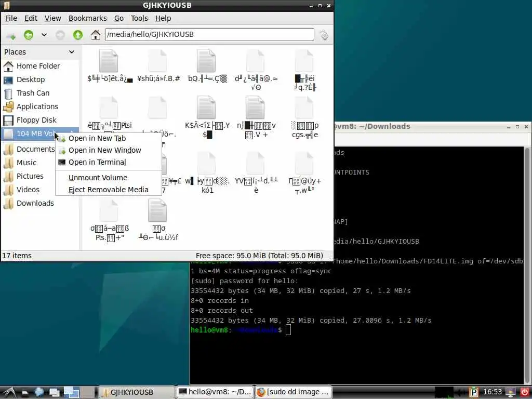This screenshot has height=399, width=532.
Task: Open Documents bookmark in sidebar
Action: click(29, 149)
